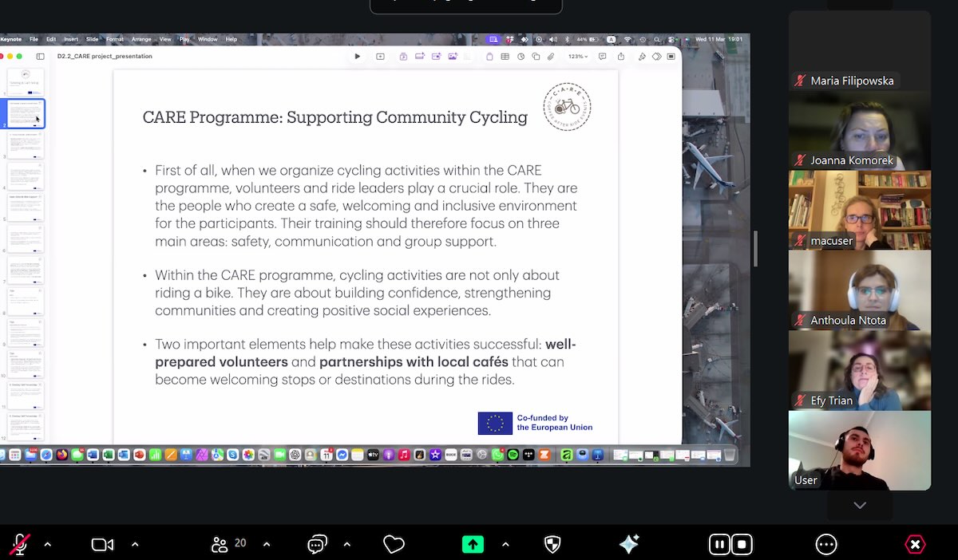Toggle the video camera on

pos(102,545)
